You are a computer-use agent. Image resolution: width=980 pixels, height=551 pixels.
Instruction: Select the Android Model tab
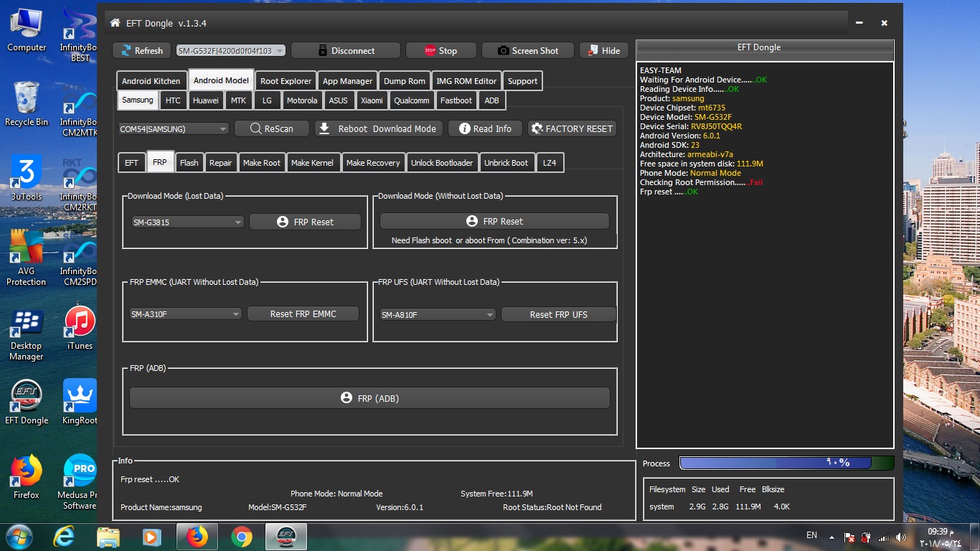[x=221, y=80]
